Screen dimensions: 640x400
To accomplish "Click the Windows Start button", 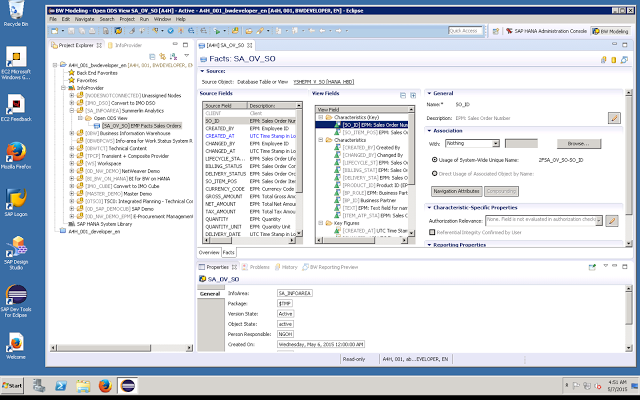I will 12,385.
